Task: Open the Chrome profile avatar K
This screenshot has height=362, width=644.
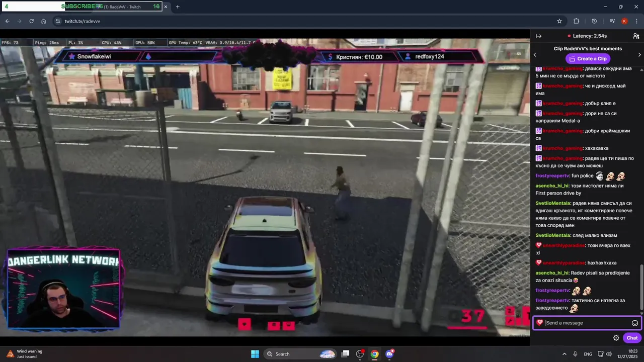Action: click(624, 21)
